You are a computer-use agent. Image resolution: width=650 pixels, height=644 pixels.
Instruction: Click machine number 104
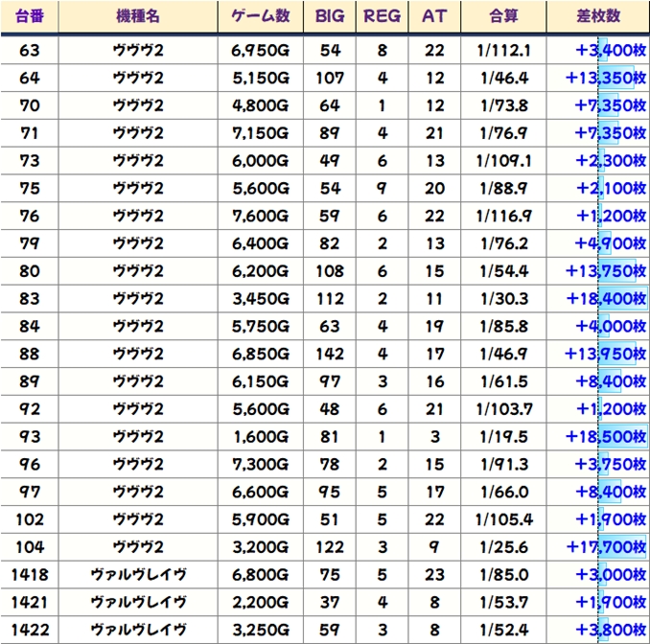coord(30,547)
